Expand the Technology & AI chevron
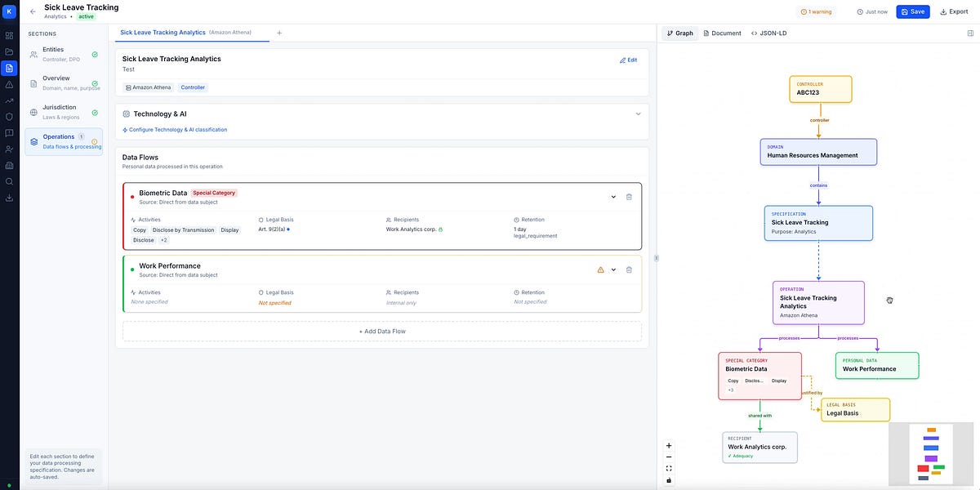The height and width of the screenshot is (490, 980). tap(639, 114)
